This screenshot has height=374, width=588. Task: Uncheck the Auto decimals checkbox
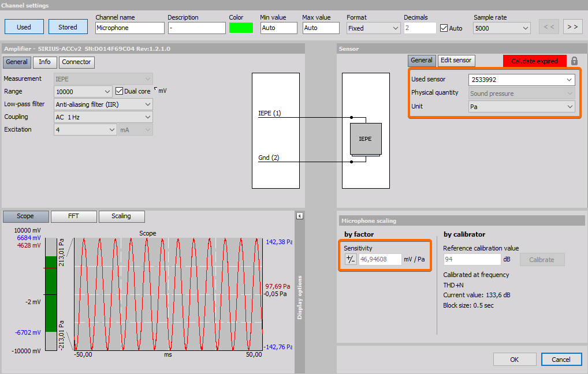click(x=444, y=28)
